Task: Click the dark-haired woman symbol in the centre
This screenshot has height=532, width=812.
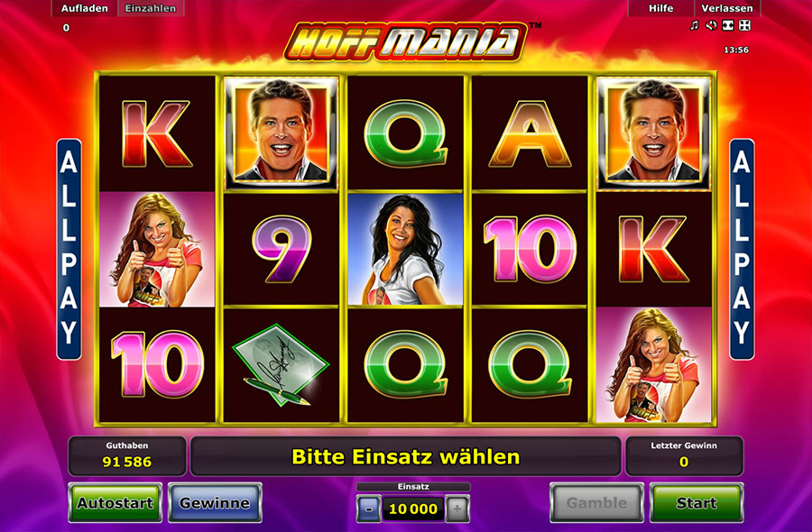Action: click(x=405, y=250)
